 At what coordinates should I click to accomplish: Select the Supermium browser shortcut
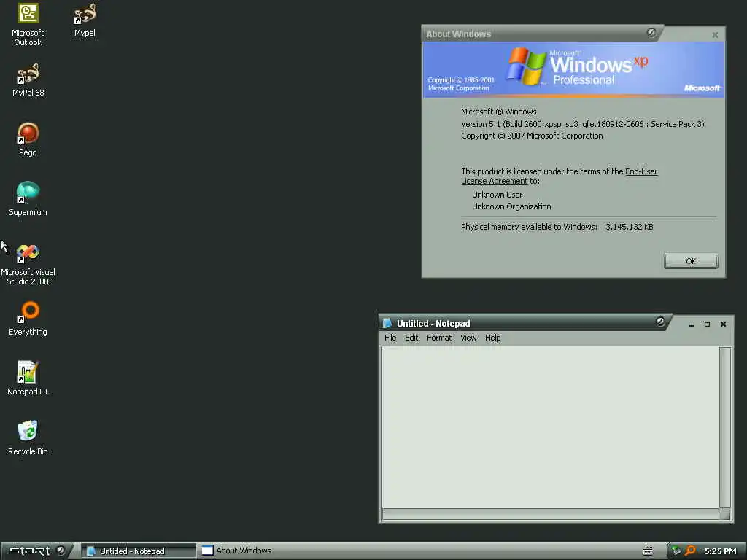28,198
